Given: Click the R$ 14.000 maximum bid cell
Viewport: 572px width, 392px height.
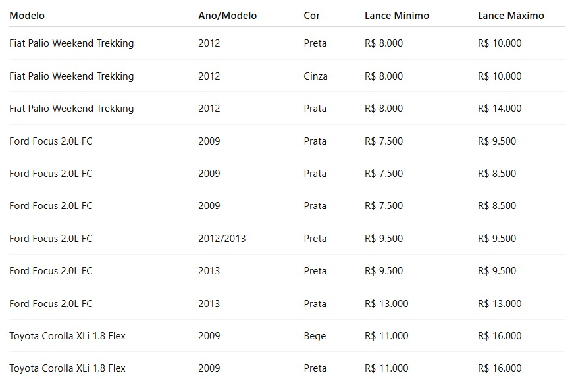Looking at the screenshot, I should (x=500, y=109).
